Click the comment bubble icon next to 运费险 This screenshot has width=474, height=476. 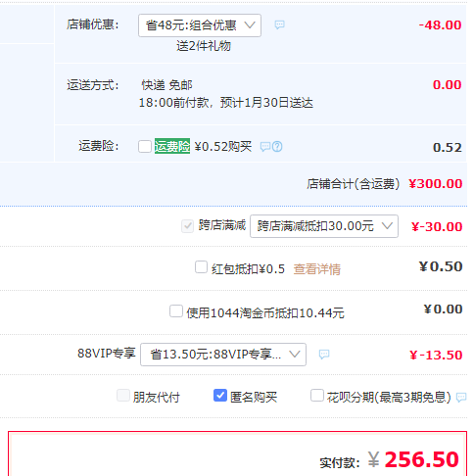pos(265,147)
